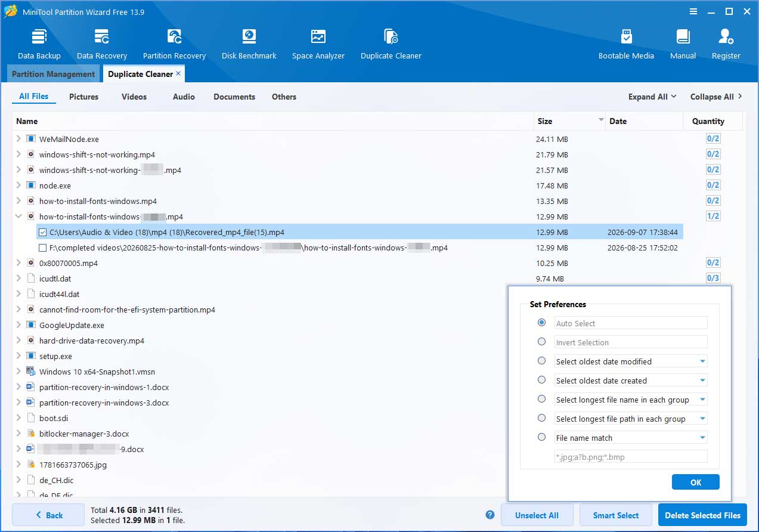Open the hamburger menu in title bar
The width and height of the screenshot is (759, 532).
tap(693, 11)
